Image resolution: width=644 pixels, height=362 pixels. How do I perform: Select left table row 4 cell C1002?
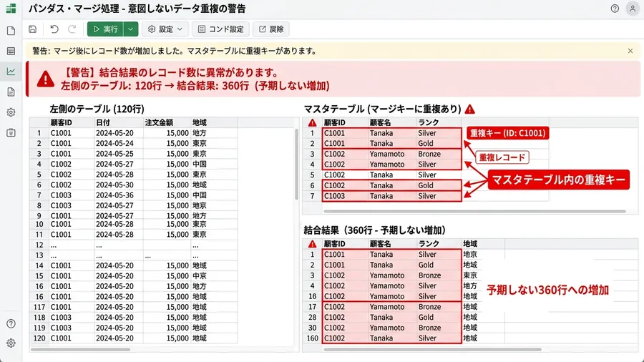[x=72, y=164]
